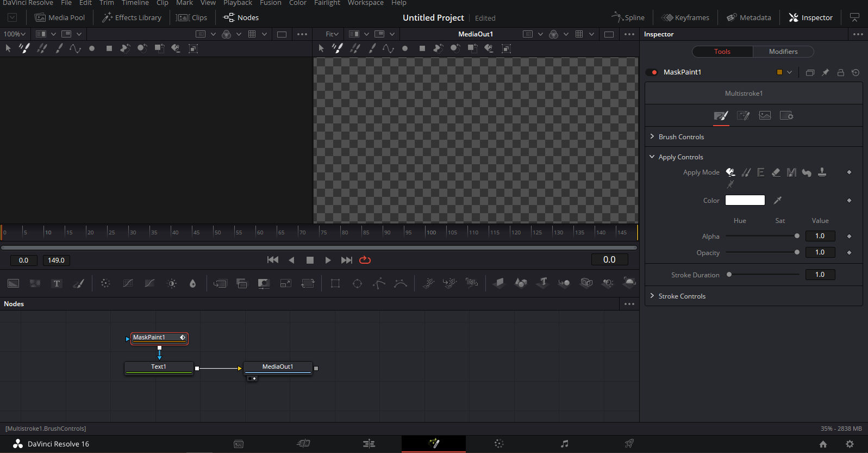Toggle playback loop mode
The image size is (868, 453).
(x=365, y=260)
